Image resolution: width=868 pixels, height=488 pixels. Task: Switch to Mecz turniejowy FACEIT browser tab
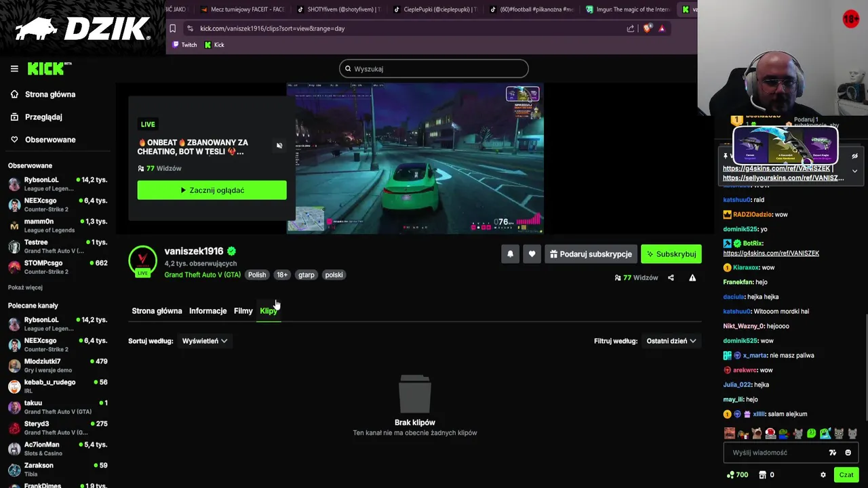click(243, 9)
